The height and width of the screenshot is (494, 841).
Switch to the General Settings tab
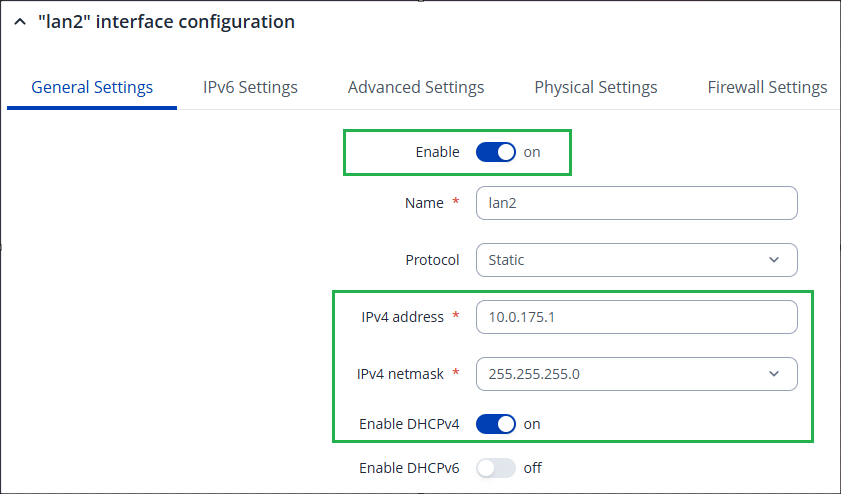92,87
